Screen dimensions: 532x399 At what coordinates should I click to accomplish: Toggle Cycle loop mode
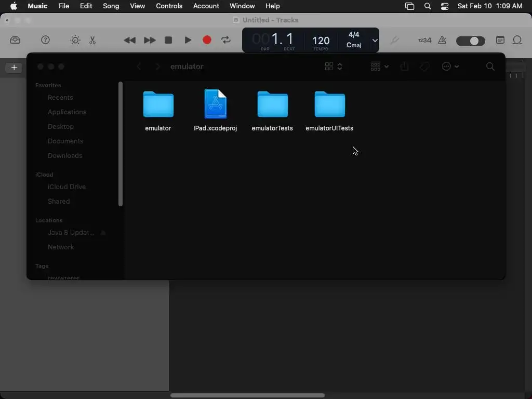click(x=225, y=40)
